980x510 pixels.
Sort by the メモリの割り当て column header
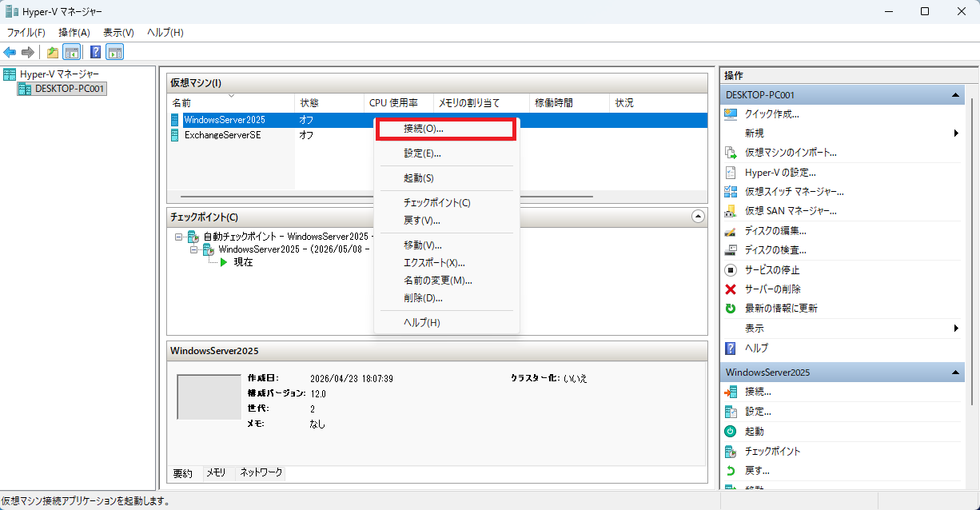tap(481, 103)
